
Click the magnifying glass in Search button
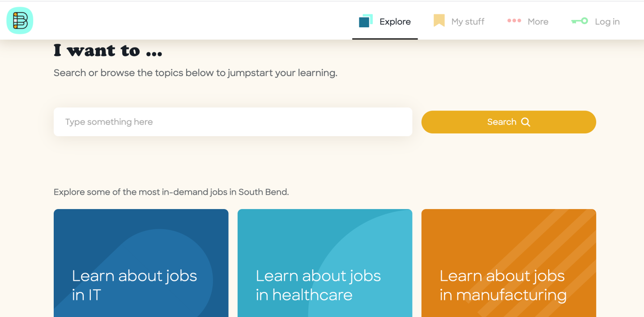(526, 122)
